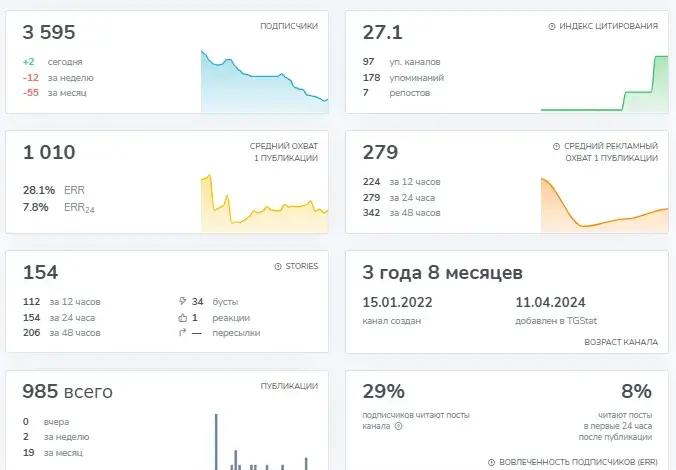This screenshot has height=470, width=676.
Task: Open the STORIES card title
Action: [302, 266]
